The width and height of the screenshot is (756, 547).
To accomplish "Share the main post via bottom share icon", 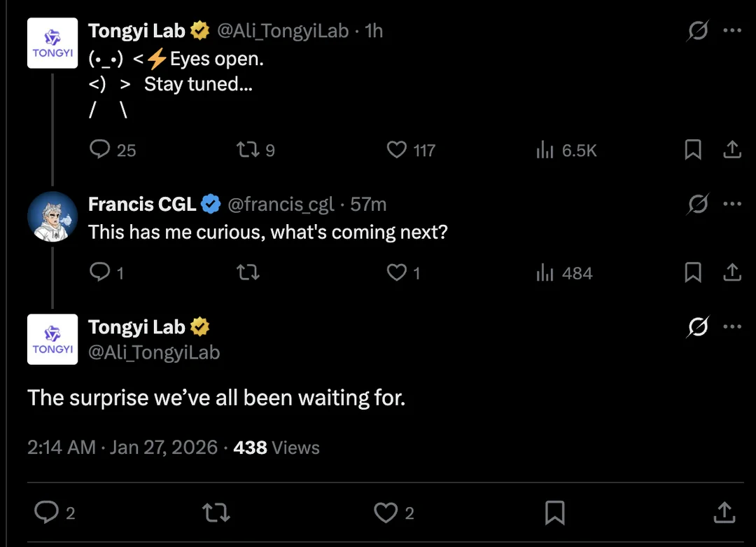I will [723, 513].
